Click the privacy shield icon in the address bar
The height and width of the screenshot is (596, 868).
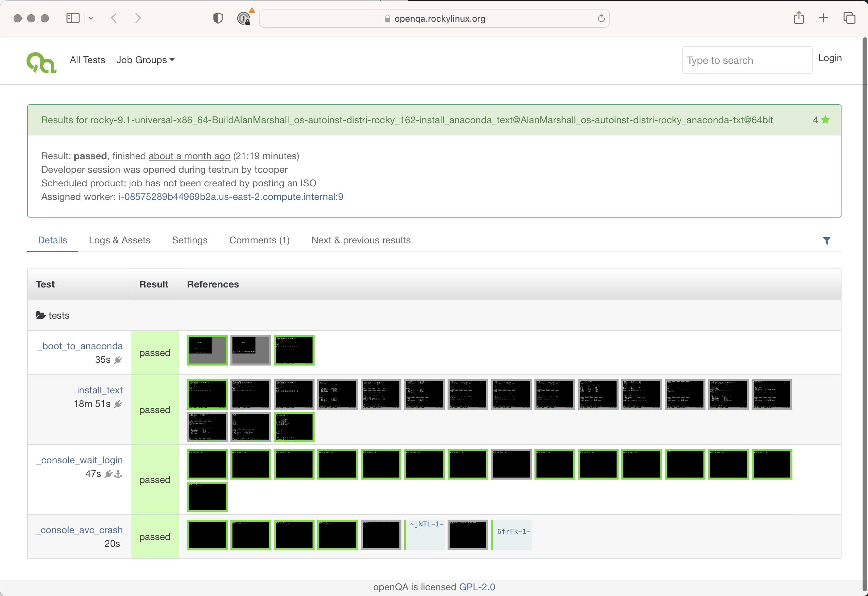(x=218, y=18)
